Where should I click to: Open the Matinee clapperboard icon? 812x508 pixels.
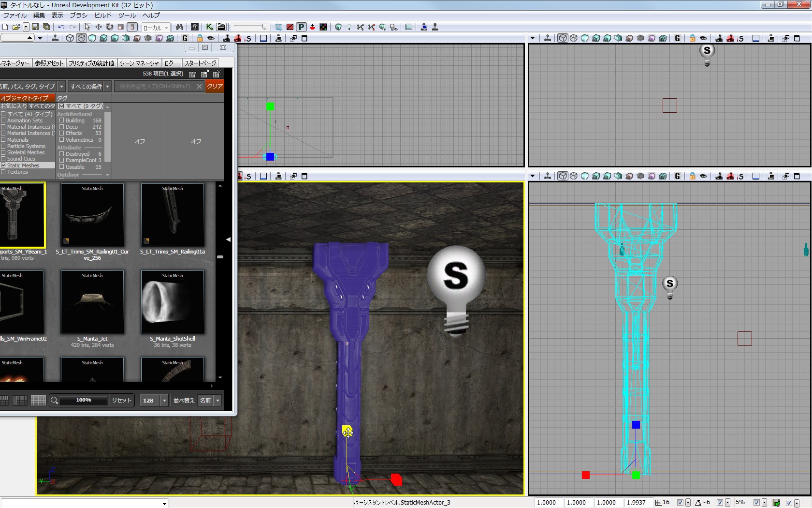pyautogui.click(x=221, y=27)
